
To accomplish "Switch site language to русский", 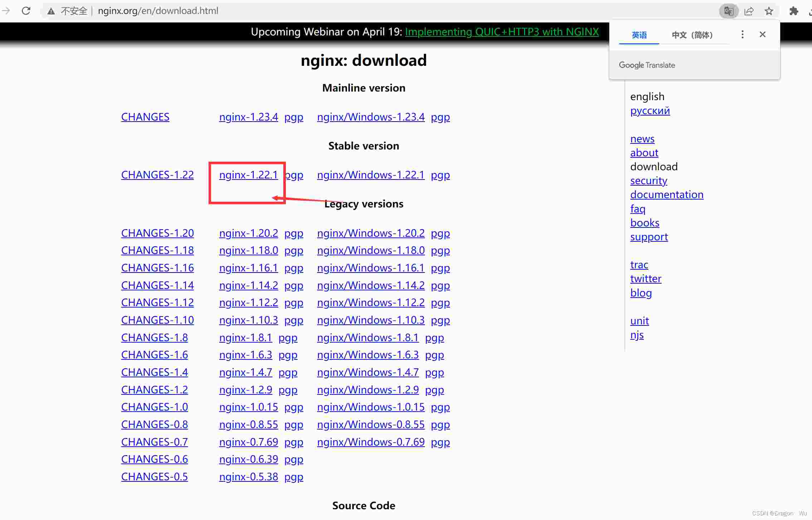I will tap(650, 111).
